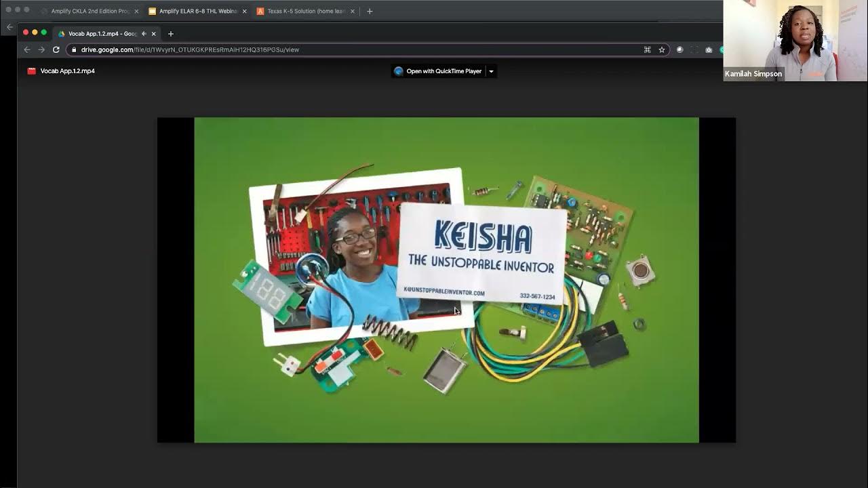Close the Vocab App.1.2.mp4 tab
Screen dimensions: 868x488
[x=154, y=33]
